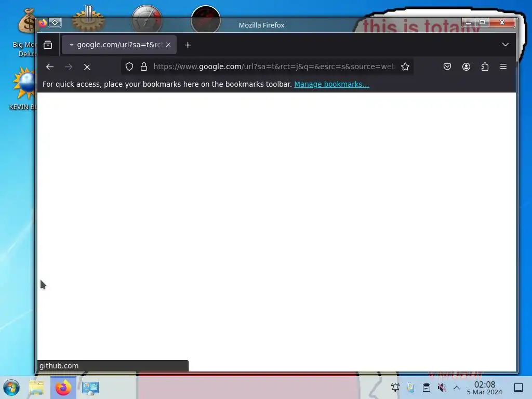Image resolution: width=532 pixels, height=399 pixels.
Task: Select Firefox in the taskbar
Action: 63,388
